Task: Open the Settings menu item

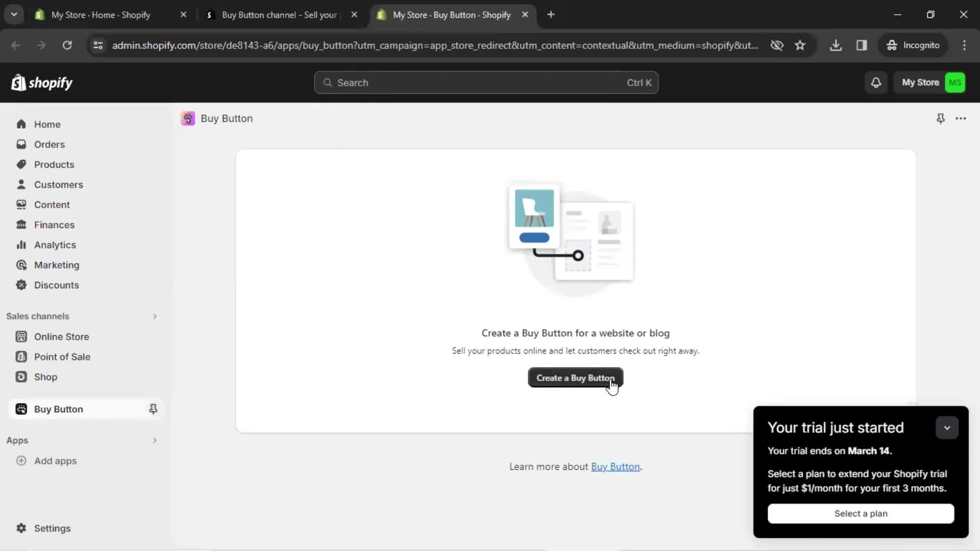Action: pyautogui.click(x=52, y=528)
